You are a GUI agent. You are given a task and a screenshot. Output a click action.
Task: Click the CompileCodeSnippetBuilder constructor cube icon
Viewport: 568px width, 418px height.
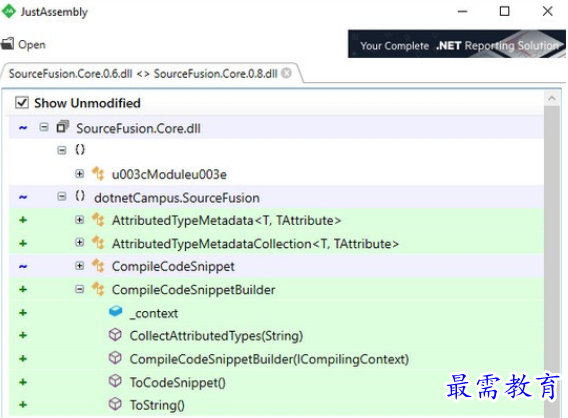coord(115,358)
